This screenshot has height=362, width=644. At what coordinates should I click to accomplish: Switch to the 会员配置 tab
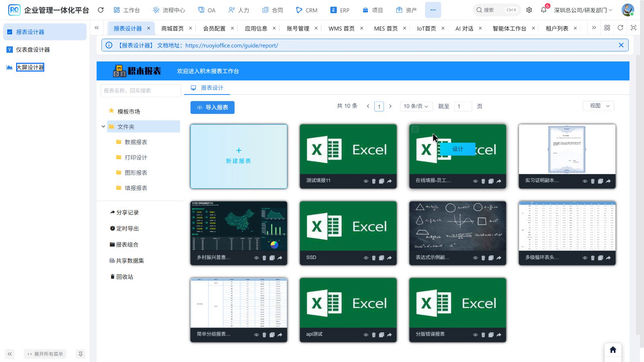point(214,28)
